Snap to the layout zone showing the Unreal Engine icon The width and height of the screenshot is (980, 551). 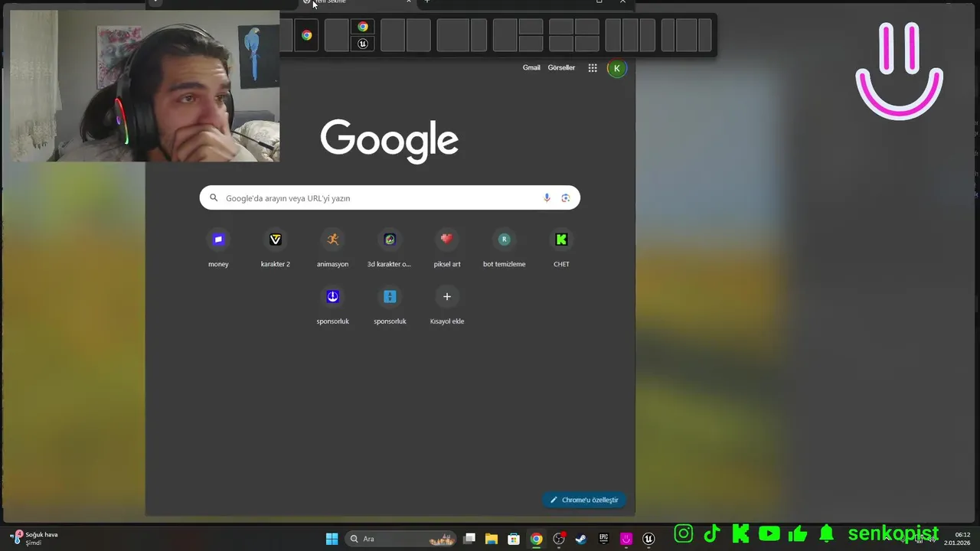[x=363, y=44]
